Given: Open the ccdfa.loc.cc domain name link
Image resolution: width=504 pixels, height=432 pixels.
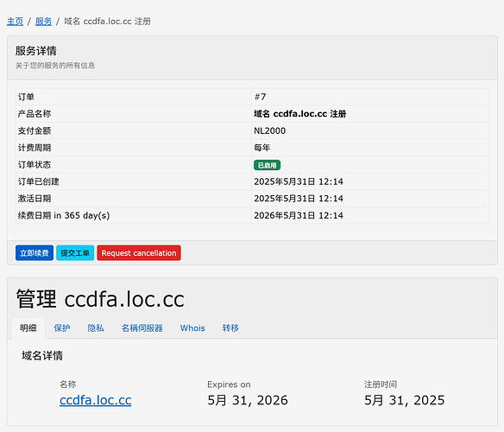Looking at the screenshot, I should (96, 400).
